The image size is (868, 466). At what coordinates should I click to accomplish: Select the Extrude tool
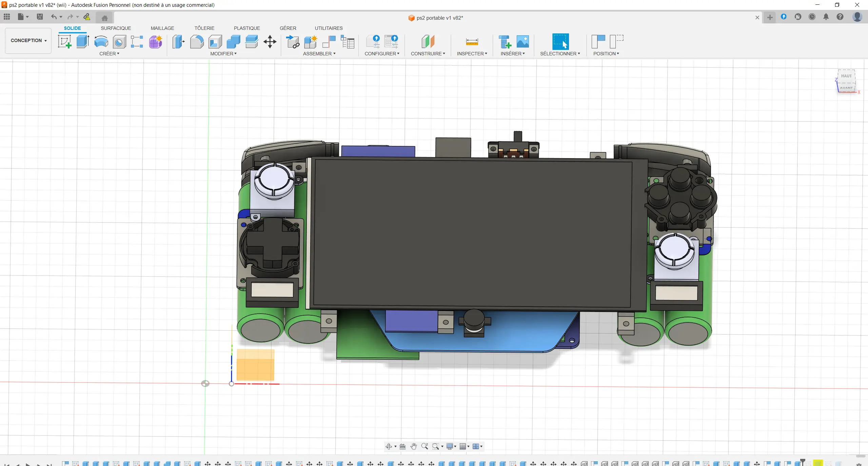[x=83, y=42]
